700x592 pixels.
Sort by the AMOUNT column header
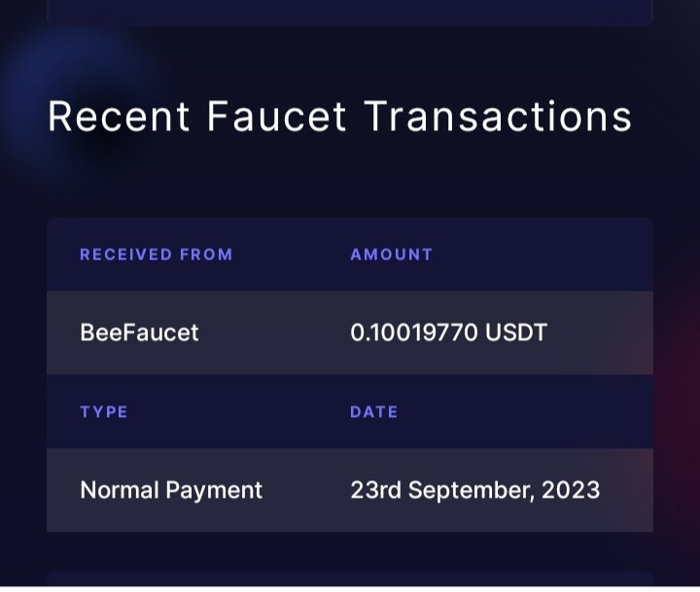pyautogui.click(x=392, y=255)
